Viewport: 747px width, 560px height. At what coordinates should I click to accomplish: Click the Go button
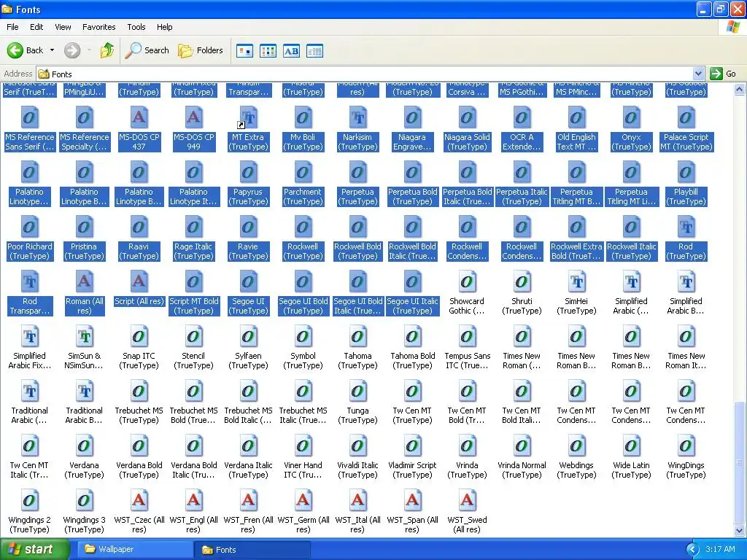tap(723, 74)
